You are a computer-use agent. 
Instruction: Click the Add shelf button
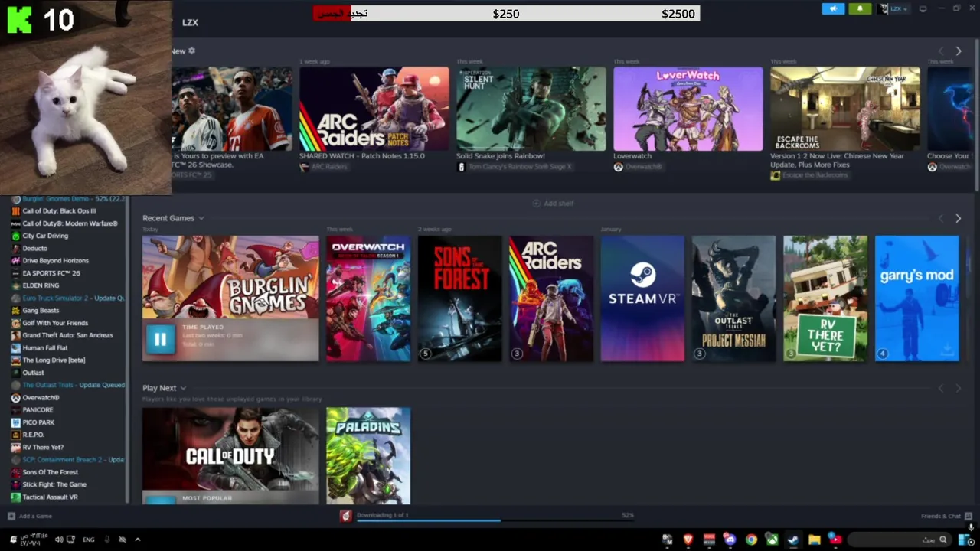coord(553,203)
